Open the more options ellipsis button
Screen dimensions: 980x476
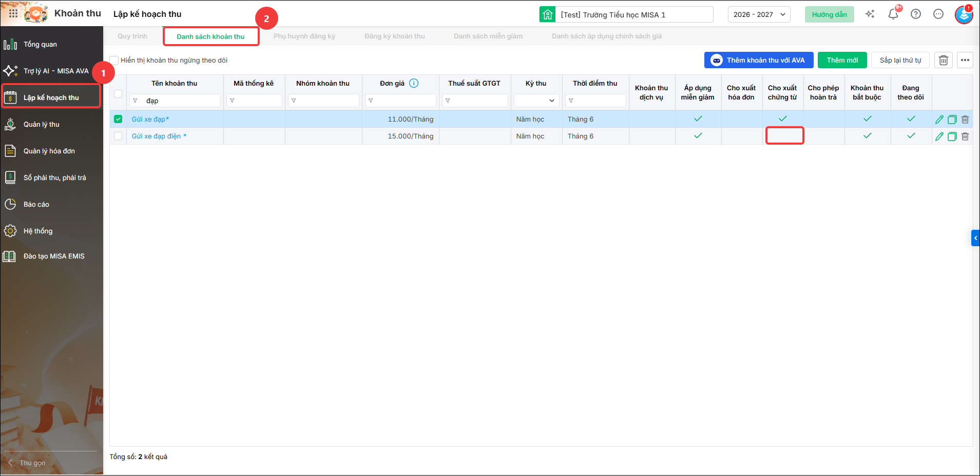965,60
